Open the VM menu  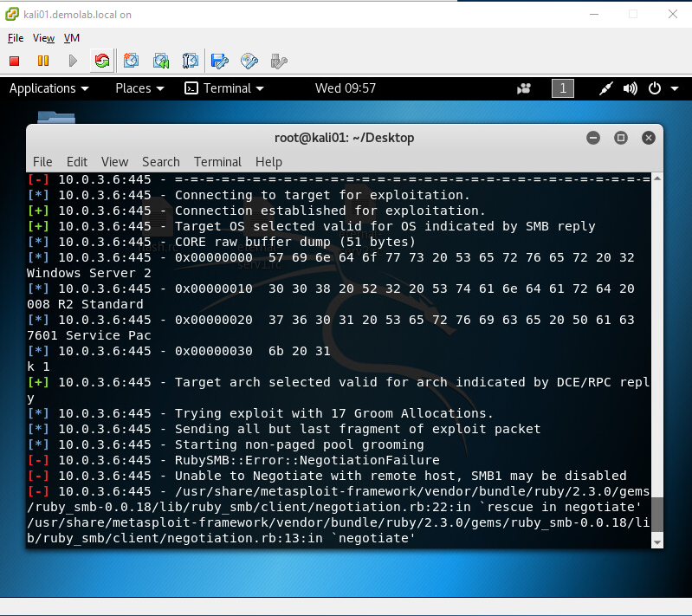(x=72, y=38)
